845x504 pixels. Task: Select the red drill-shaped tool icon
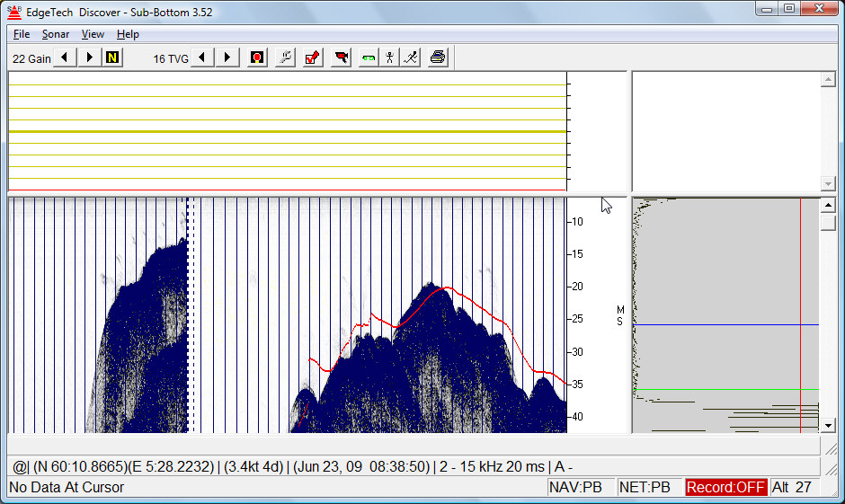pos(342,57)
